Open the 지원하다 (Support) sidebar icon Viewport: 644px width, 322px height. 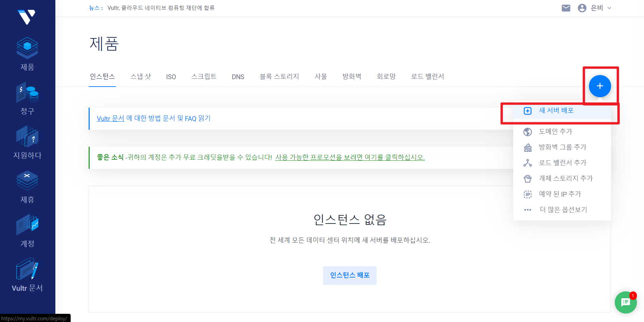coord(27,136)
